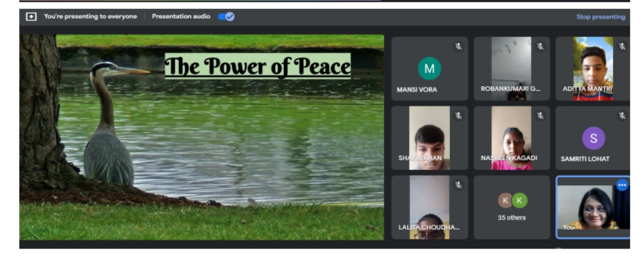Select muted mic icon on Nasreen Kagadi tile
The width and height of the screenshot is (644, 260).
540,116
